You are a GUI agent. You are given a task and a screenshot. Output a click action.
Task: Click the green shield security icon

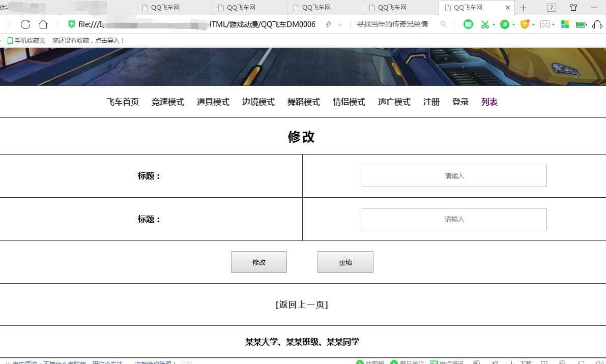coord(72,24)
